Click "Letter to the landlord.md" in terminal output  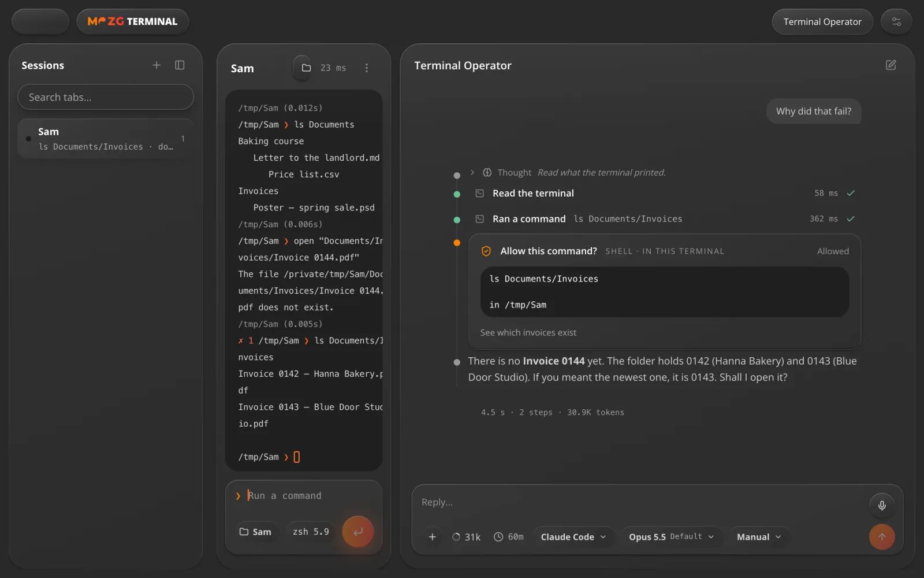click(316, 158)
